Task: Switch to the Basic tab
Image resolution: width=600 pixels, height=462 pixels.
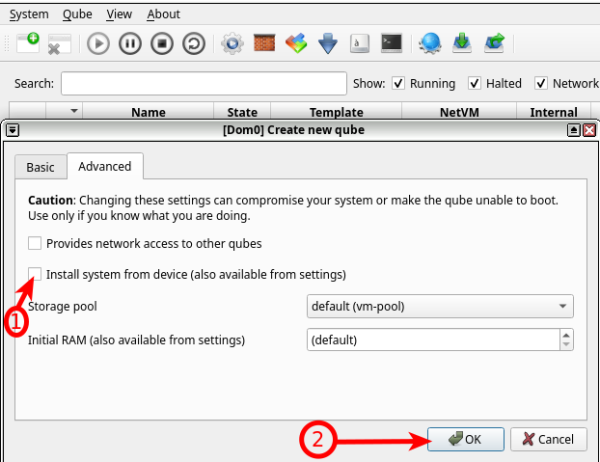Action: [x=40, y=167]
